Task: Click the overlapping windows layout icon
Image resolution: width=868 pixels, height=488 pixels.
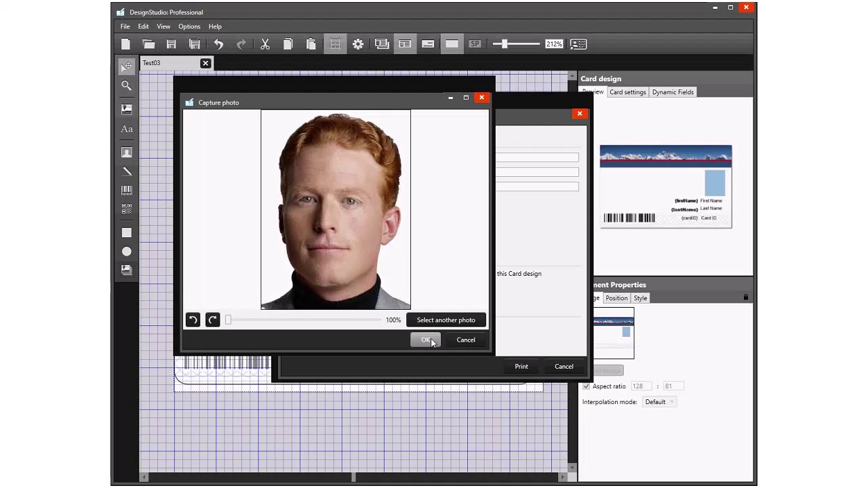Action: pos(382,44)
